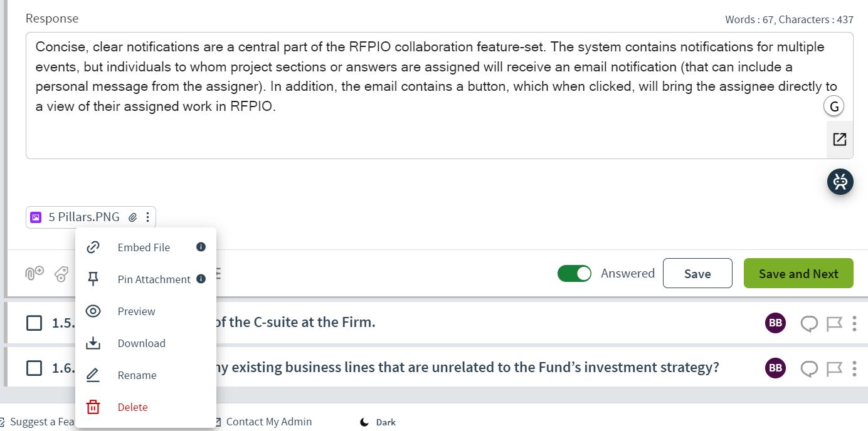Click the Contact My Admin link

point(263,422)
